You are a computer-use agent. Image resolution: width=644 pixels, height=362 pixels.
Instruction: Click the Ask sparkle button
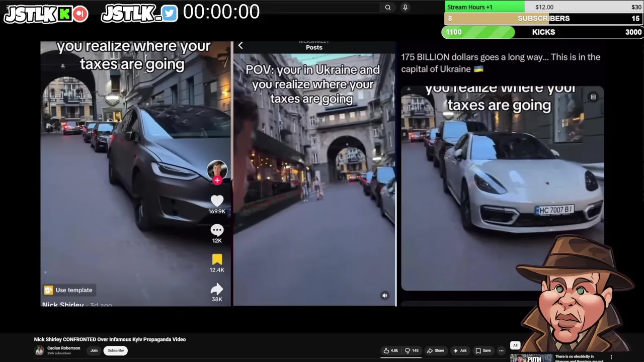click(x=460, y=350)
